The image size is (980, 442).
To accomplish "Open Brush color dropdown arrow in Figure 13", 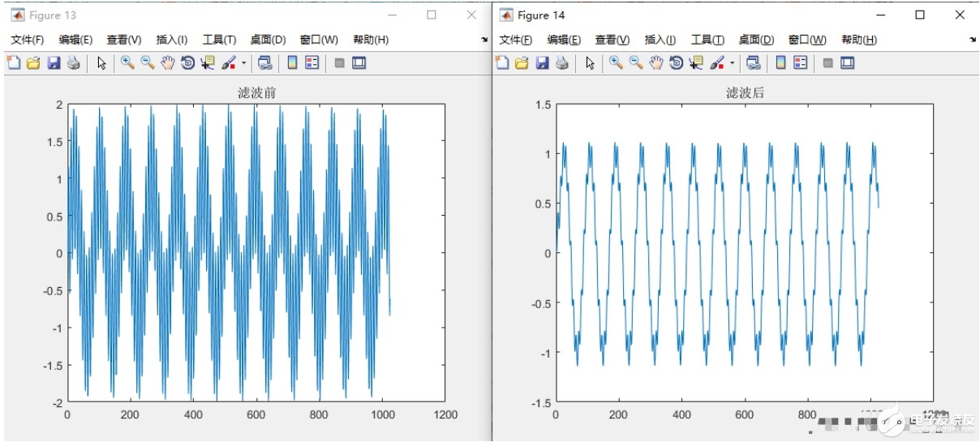I will 244,63.
